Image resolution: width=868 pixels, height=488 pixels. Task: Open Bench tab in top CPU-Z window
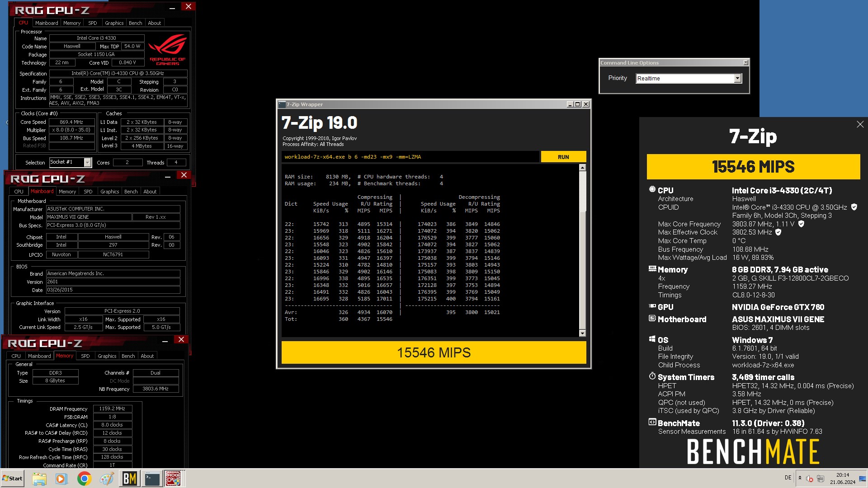tap(135, 23)
